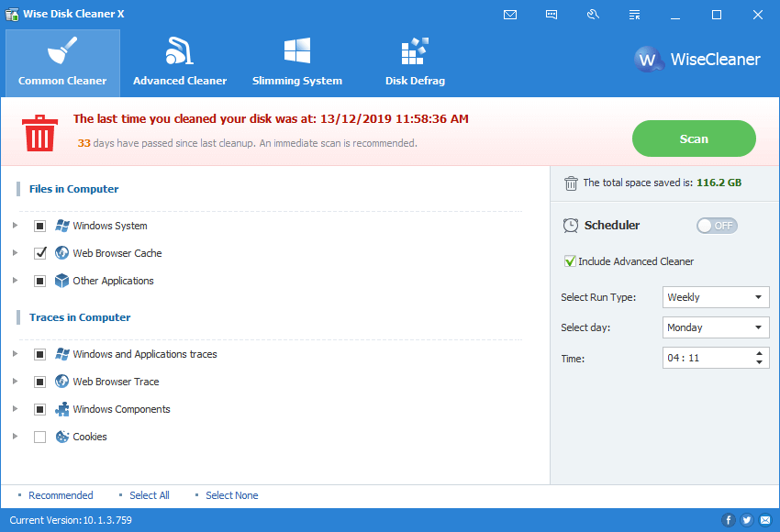Click the Cookies cookie icon
The width and height of the screenshot is (780, 532).
61,437
